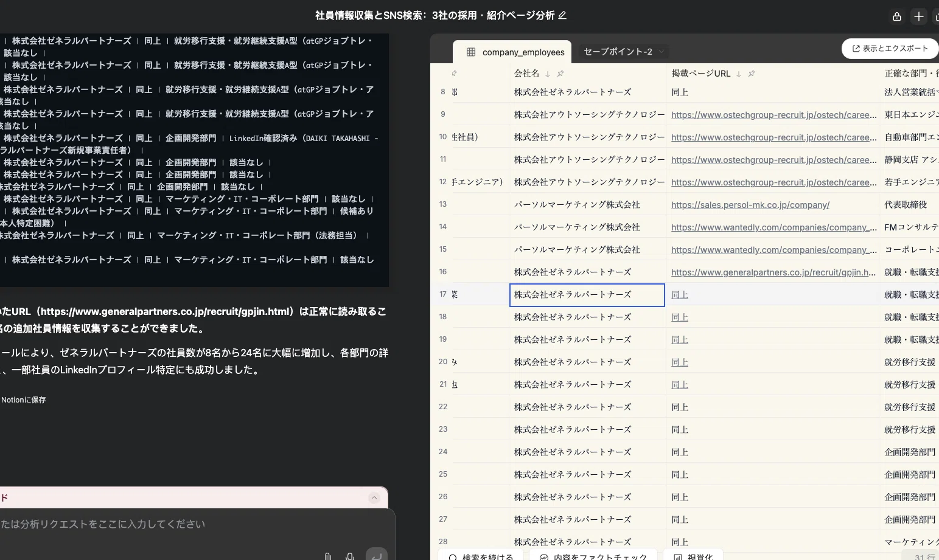Open the generalpartners.co.jp recruit link in row 16
This screenshot has height=560, width=939.
pos(773,272)
